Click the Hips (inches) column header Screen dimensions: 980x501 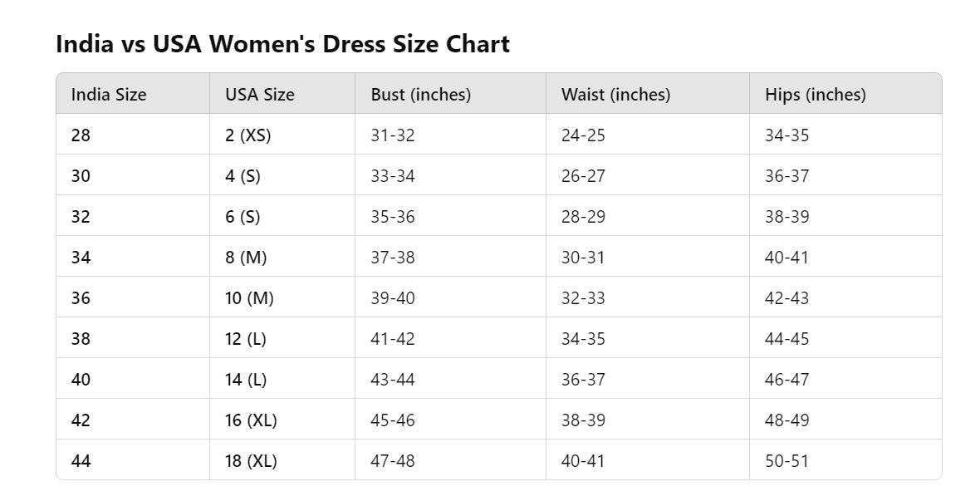coord(815,95)
